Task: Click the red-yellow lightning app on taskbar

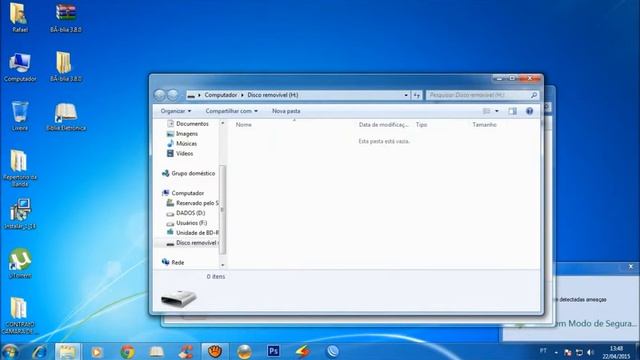Action: click(x=303, y=351)
